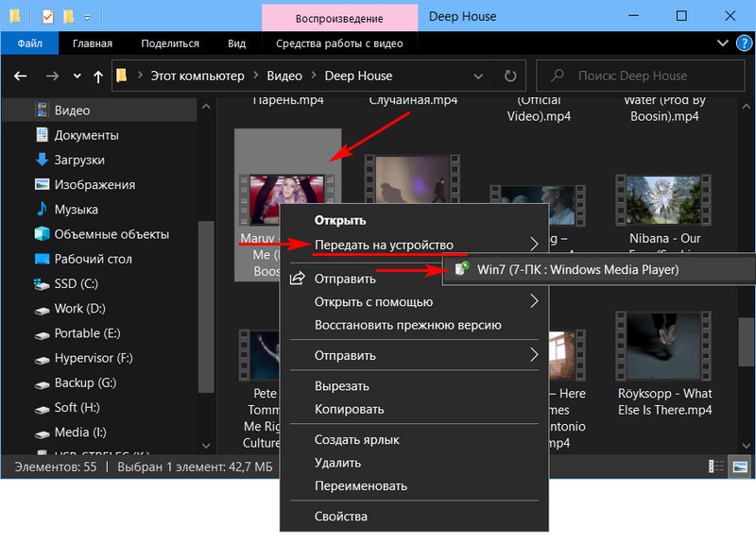Click the file list scrollbar thumb
Image resolution: width=756 pixels, height=543 pixels.
[747, 342]
